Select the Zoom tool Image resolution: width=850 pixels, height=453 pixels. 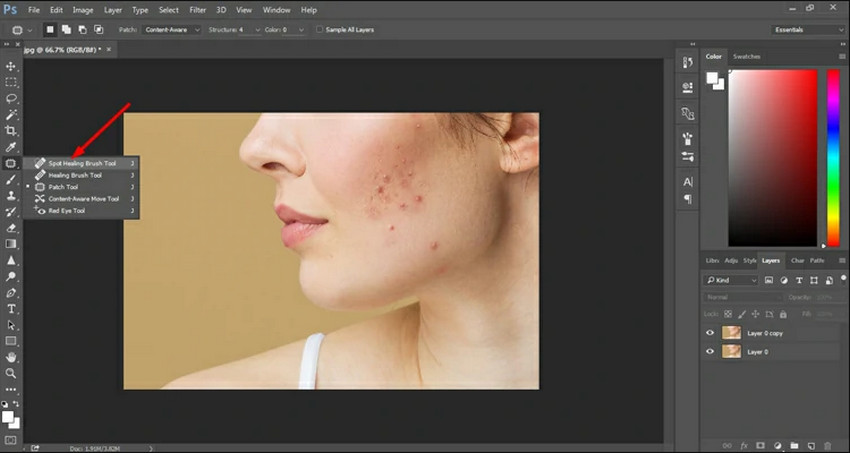pos(10,373)
